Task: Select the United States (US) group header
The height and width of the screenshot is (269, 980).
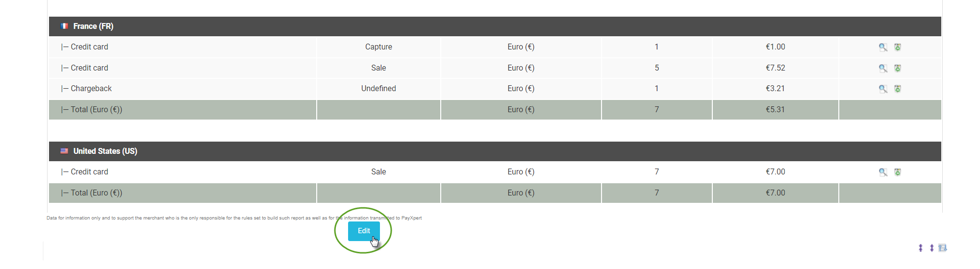Action: click(x=495, y=151)
